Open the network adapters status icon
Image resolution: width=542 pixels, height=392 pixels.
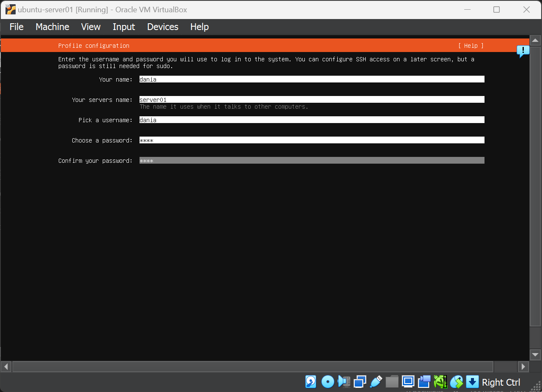tap(360, 382)
